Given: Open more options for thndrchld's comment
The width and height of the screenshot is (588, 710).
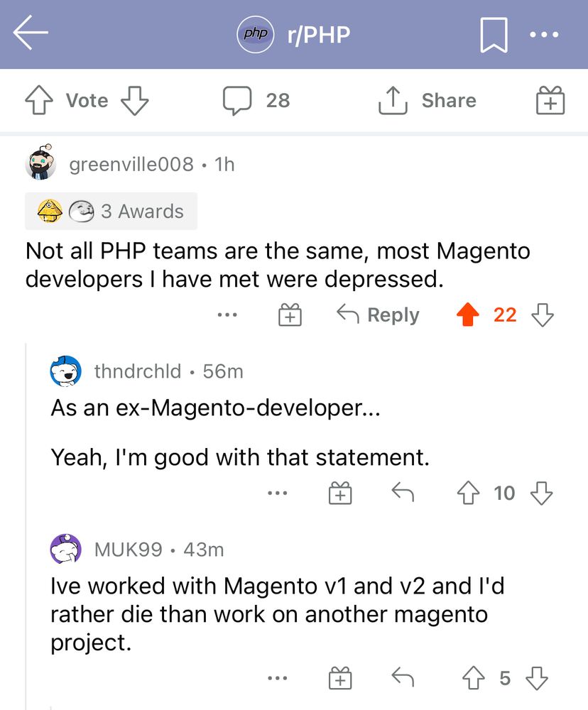Looking at the screenshot, I should [278, 493].
